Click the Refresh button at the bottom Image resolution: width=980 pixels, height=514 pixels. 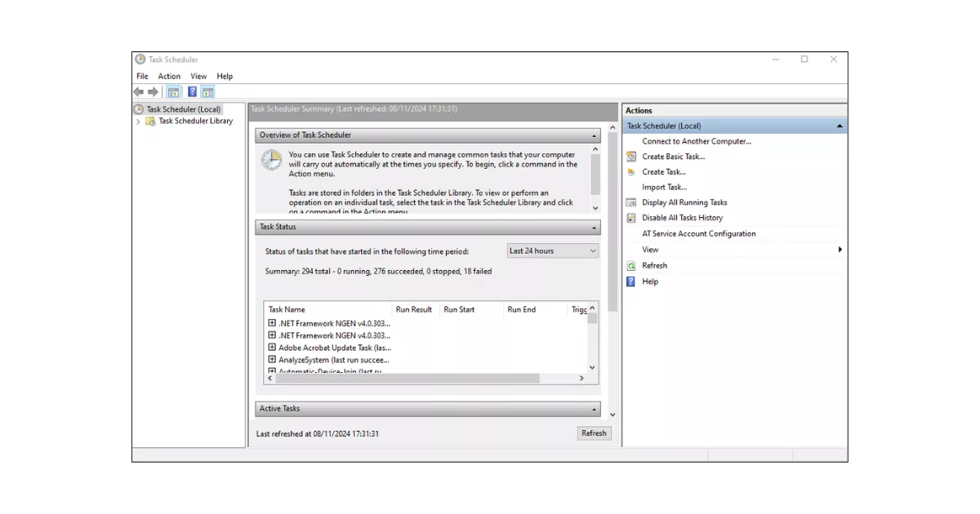(594, 432)
